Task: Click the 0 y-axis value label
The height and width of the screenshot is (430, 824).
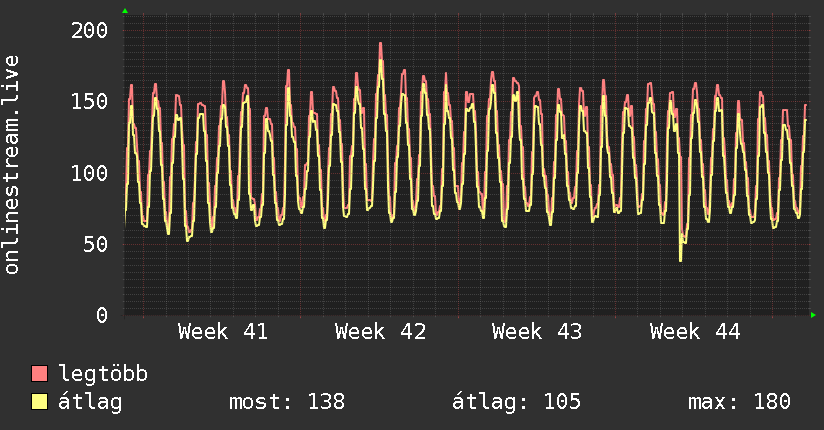Action: 102,315
